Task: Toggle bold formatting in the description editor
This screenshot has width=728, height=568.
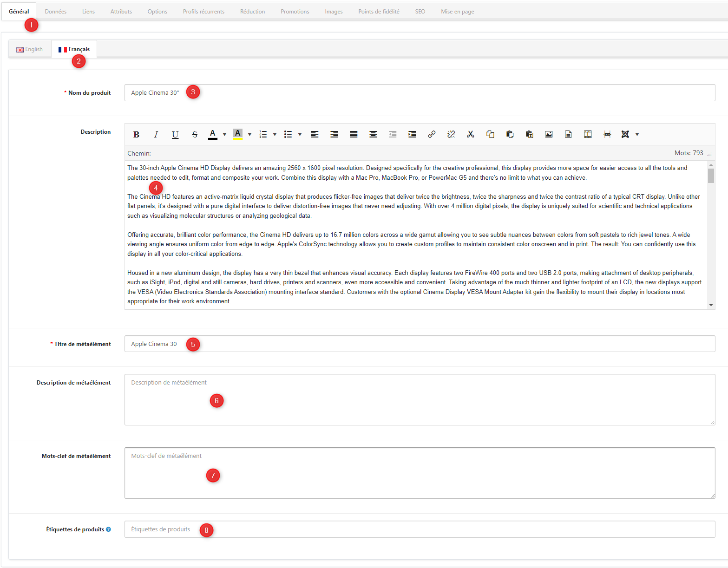Action: click(x=136, y=135)
